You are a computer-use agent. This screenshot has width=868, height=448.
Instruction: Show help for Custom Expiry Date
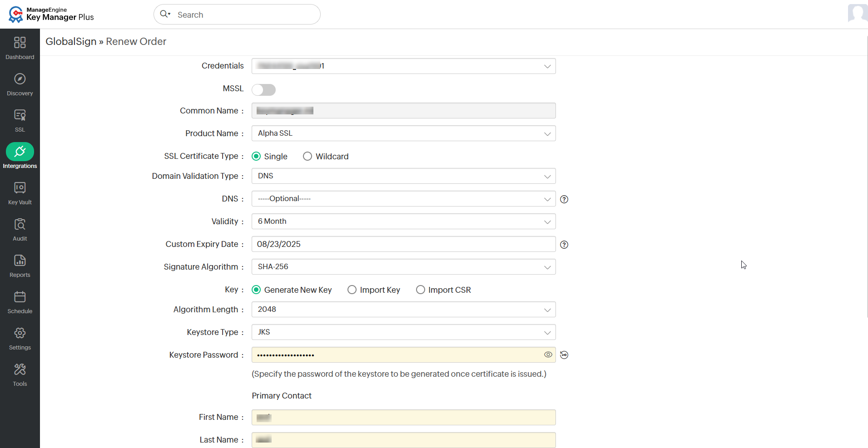564,245
